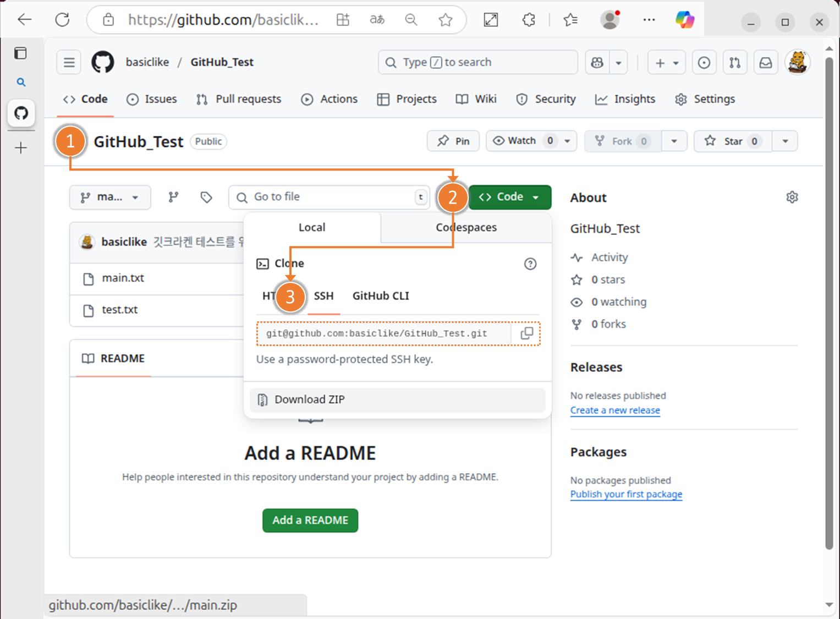This screenshot has height=619, width=840.
Task: Reload the page with refresh icon
Action: (x=63, y=20)
